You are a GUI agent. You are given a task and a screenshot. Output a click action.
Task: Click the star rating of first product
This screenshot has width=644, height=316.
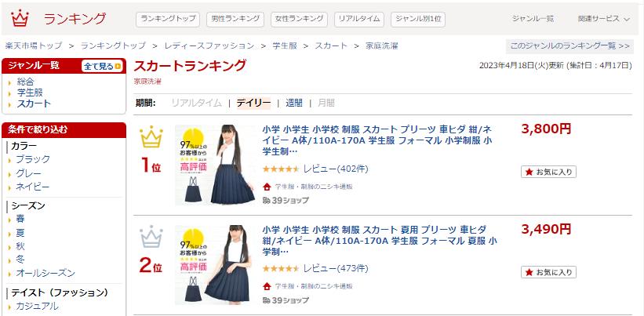[x=281, y=169]
